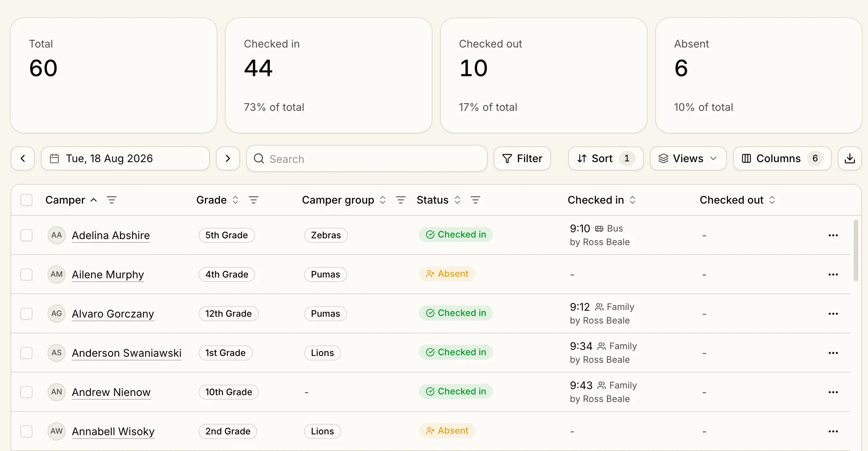Open date picker Tue, 18 Aug 2026
Viewport: 868px width, 451px height.
[125, 158]
